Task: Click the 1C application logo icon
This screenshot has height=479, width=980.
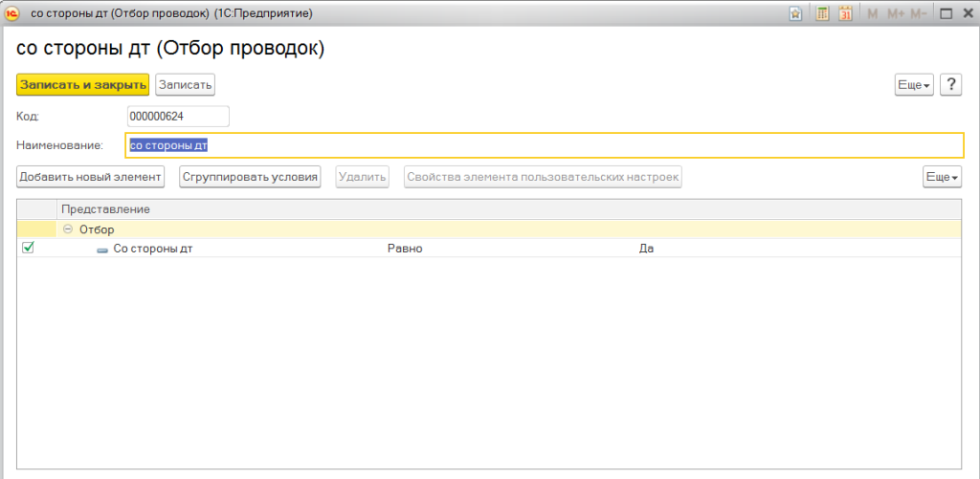Action: (x=13, y=13)
